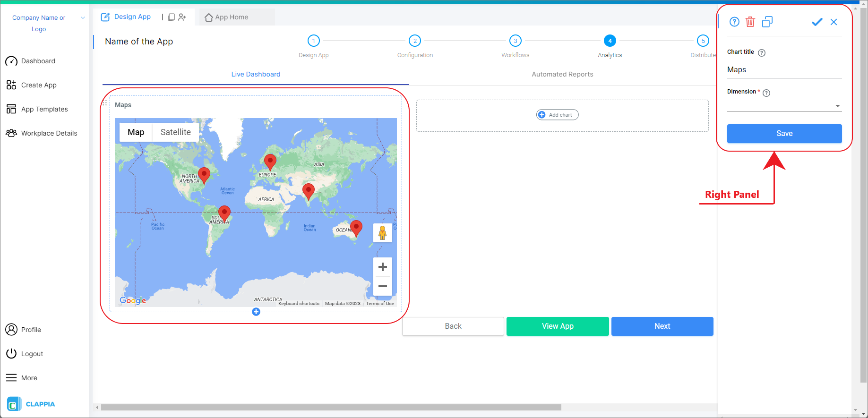Click the vertical scrollbar

864,196
